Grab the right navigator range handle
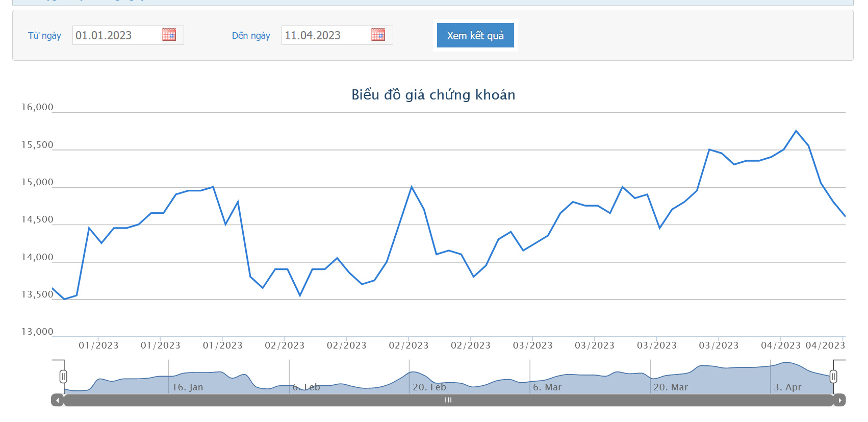The height and width of the screenshot is (422, 868). (833, 377)
